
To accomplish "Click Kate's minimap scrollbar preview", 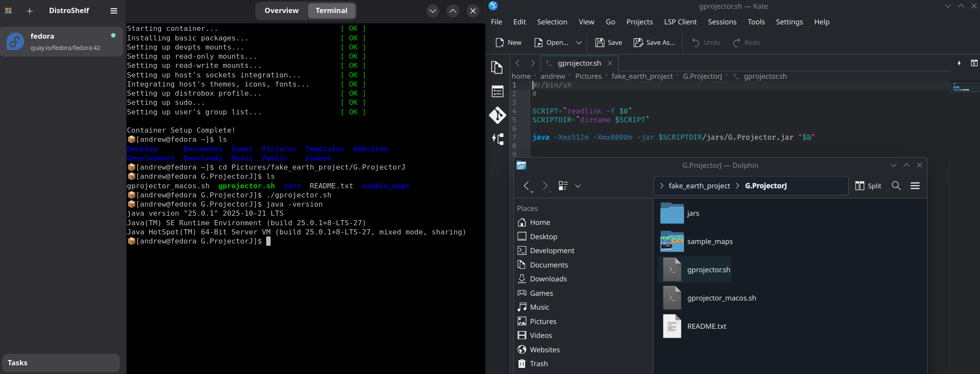I will click(x=964, y=87).
